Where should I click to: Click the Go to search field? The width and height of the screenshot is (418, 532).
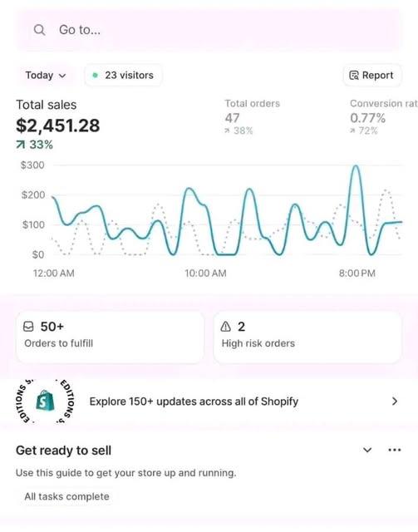(209, 30)
